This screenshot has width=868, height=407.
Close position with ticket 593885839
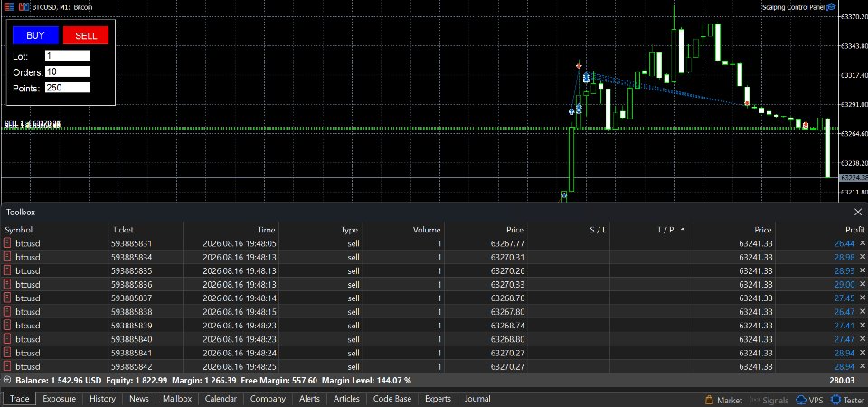(863, 325)
